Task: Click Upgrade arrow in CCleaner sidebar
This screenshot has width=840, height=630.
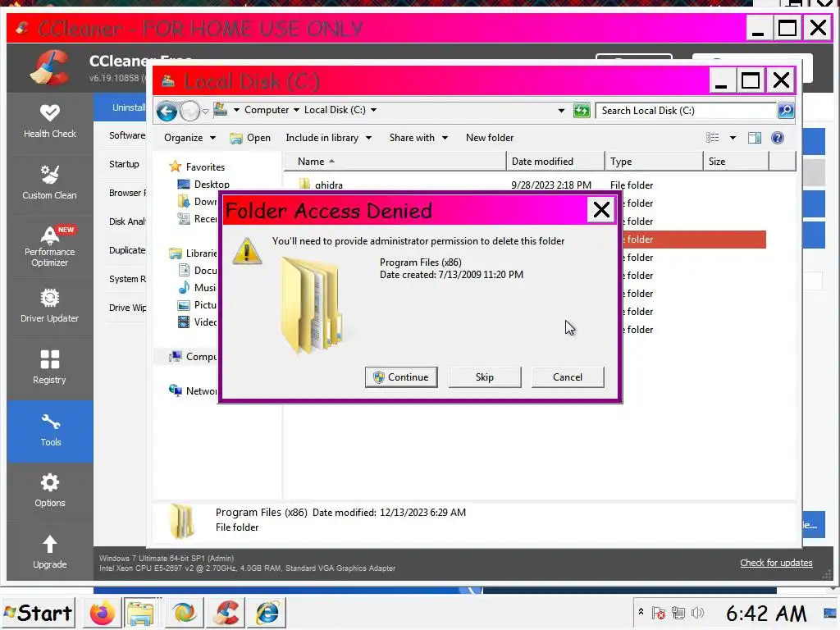Action: tap(50, 552)
